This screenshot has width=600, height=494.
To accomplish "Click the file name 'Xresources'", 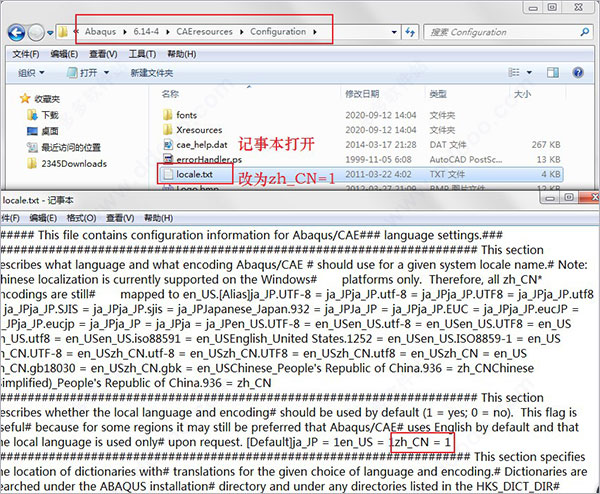I will click(x=199, y=130).
